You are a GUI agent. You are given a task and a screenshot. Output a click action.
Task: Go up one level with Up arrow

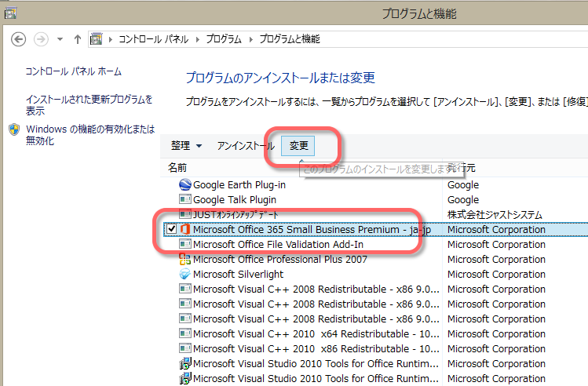78,39
